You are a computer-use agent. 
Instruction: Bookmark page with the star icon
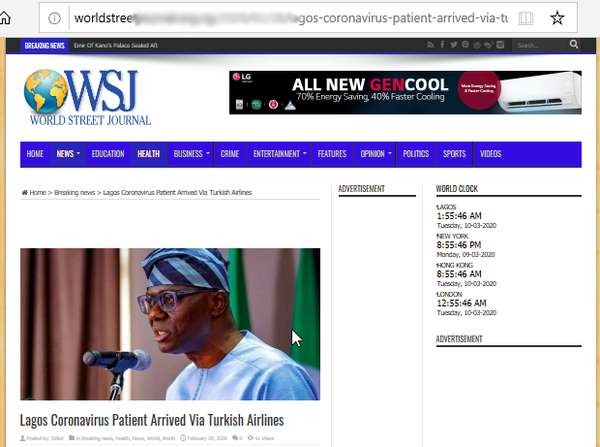(x=557, y=18)
